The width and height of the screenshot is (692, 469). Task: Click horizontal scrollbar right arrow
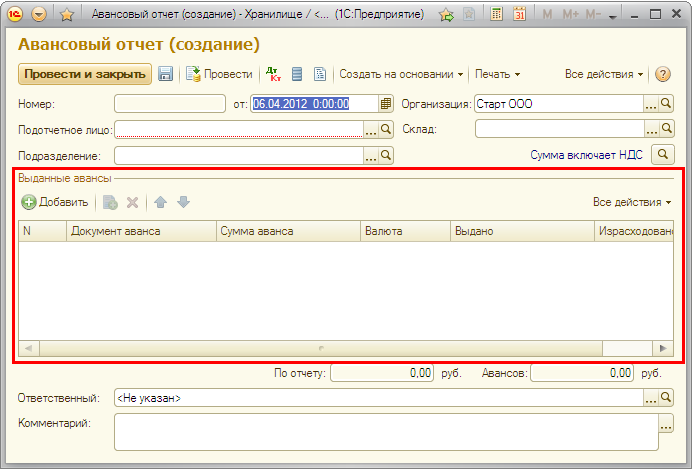pyautogui.click(x=663, y=348)
